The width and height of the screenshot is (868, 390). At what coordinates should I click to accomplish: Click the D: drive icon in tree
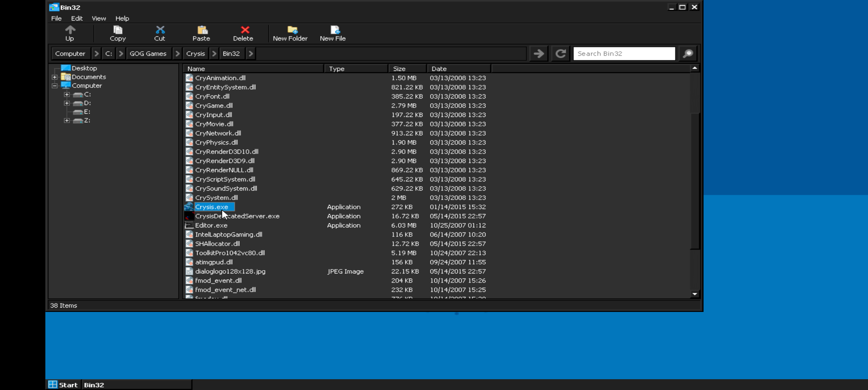[x=78, y=103]
